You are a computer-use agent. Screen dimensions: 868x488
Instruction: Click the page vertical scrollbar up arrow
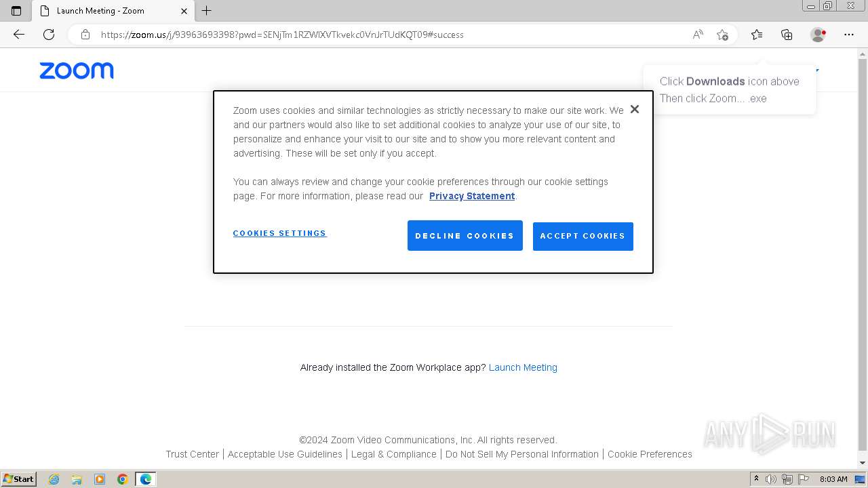[863, 53]
